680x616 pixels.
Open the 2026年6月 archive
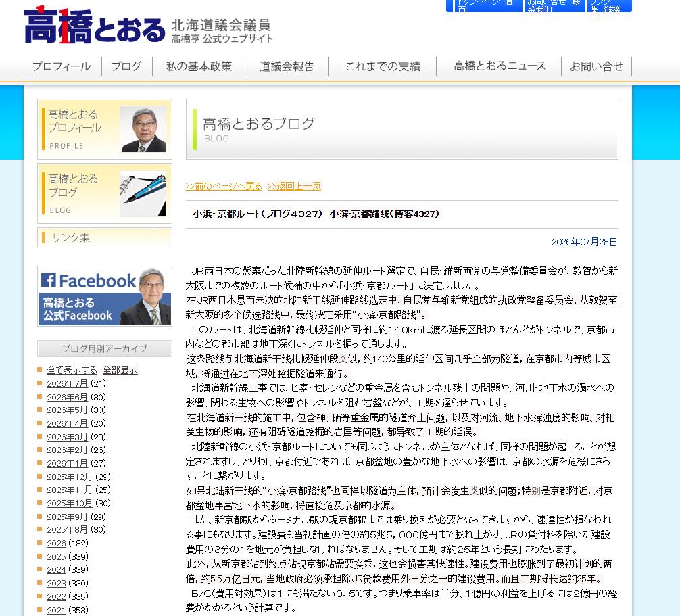67,397
